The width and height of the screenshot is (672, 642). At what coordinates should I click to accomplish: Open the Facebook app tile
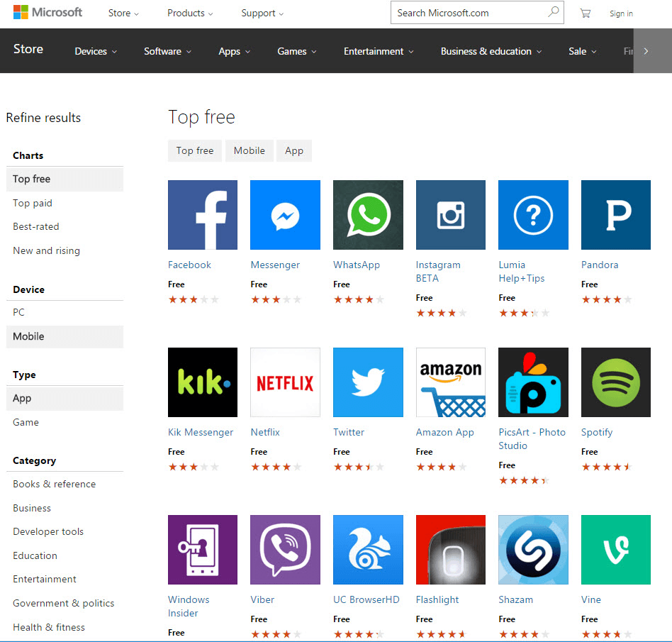point(202,215)
